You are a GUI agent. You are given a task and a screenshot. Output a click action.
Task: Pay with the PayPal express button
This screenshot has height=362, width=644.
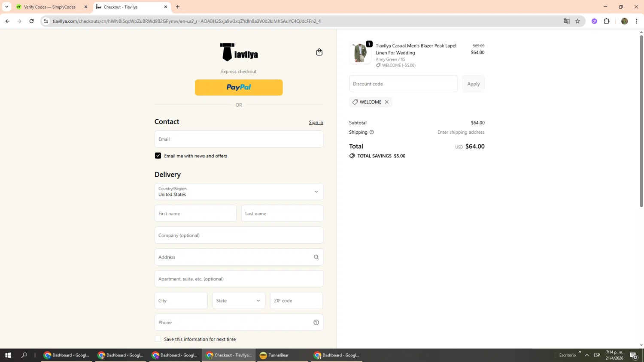pos(239,87)
